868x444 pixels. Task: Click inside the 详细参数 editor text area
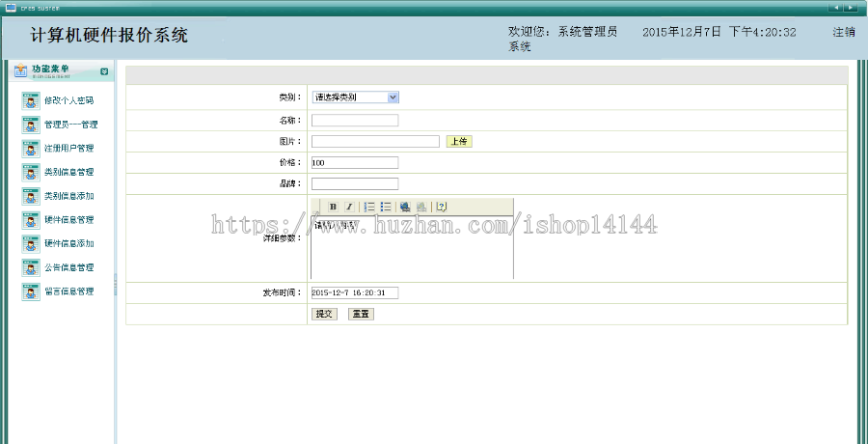click(x=412, y=247)
